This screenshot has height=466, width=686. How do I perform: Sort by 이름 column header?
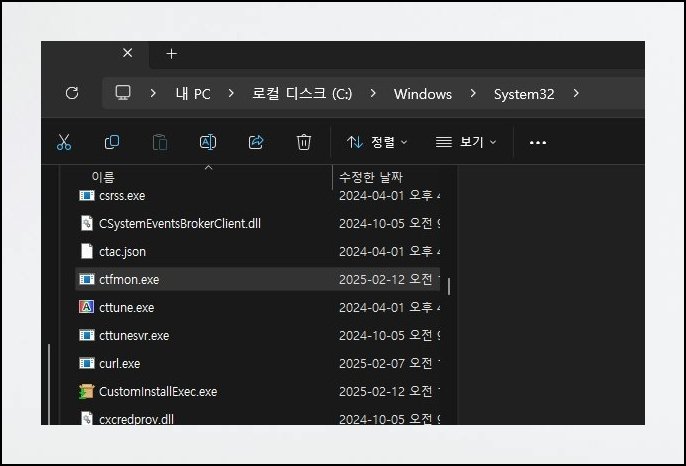[x=103, y=177]
